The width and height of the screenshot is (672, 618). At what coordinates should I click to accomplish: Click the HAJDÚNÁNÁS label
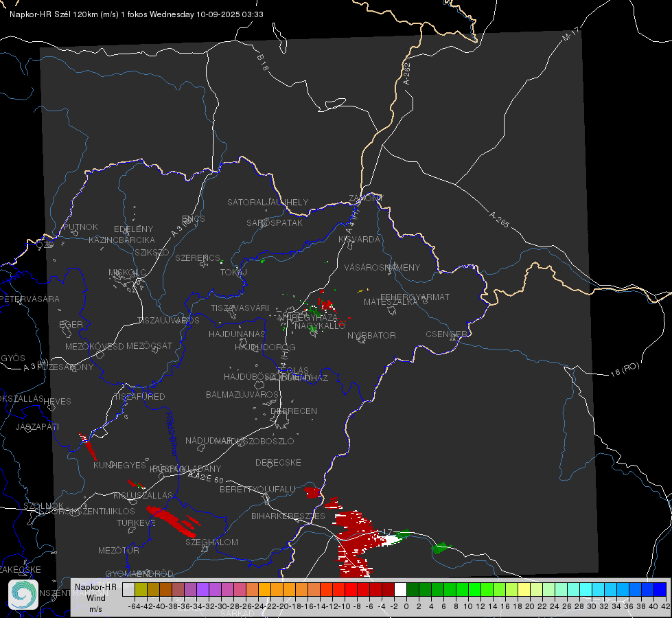[237, 334]
